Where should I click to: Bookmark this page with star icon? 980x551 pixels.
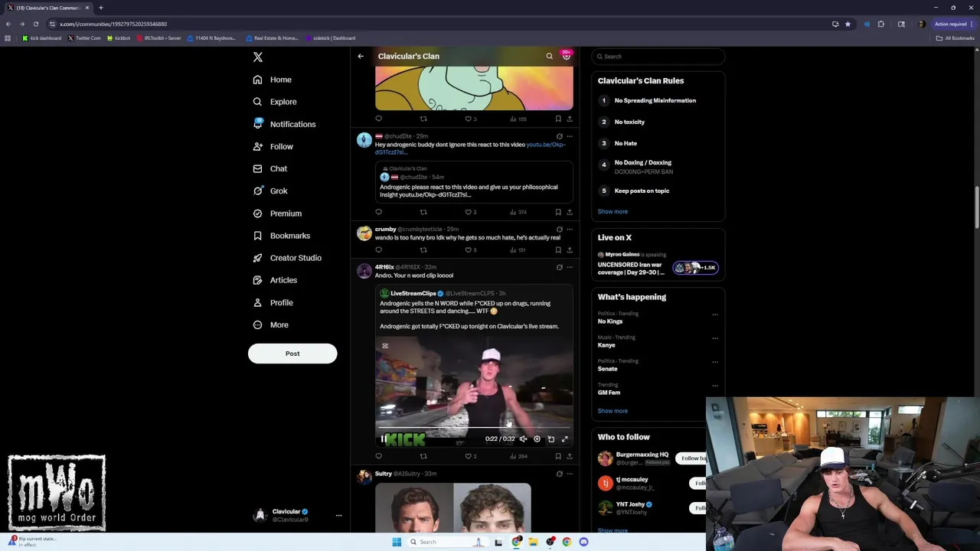tap(848, 24)
